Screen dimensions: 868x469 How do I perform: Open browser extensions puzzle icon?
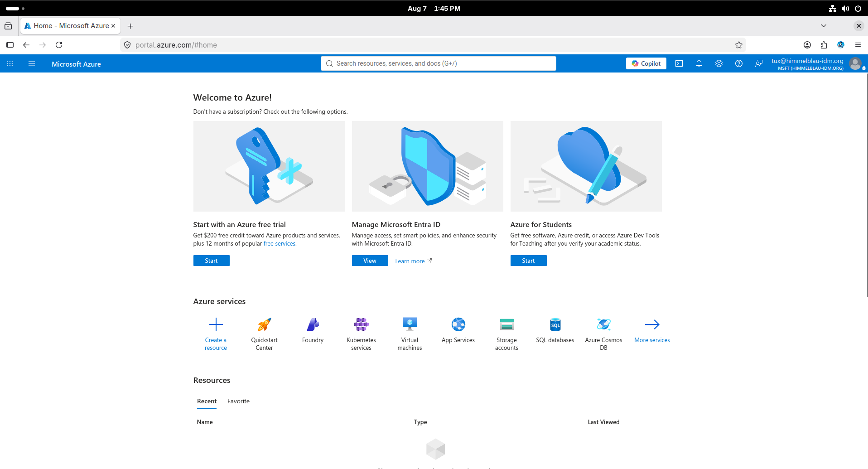(x=824, y=45)
